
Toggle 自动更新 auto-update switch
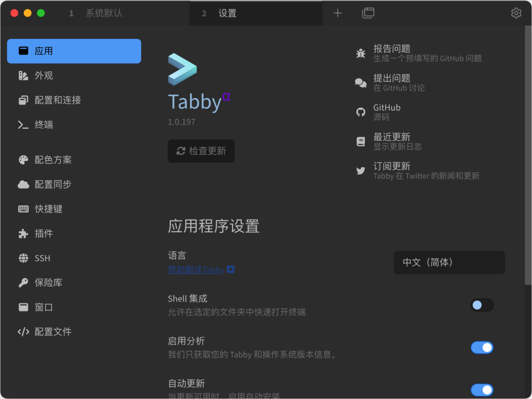tap(482, 390)
